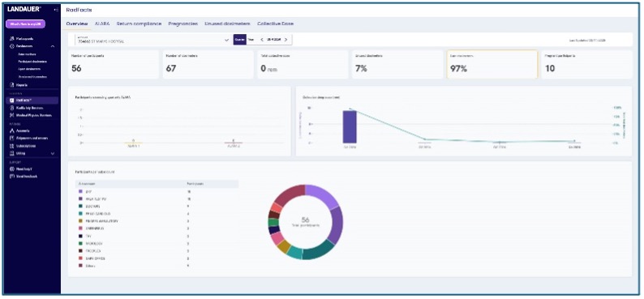Viewport: 644px width, 299px height.
Task: Click the Shipments and returns sidebar icon
Action: point(12,138)
